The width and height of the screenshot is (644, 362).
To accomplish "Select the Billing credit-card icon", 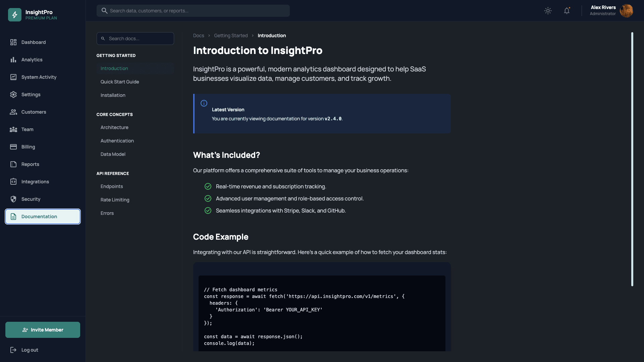I will (x=13, y=147).
